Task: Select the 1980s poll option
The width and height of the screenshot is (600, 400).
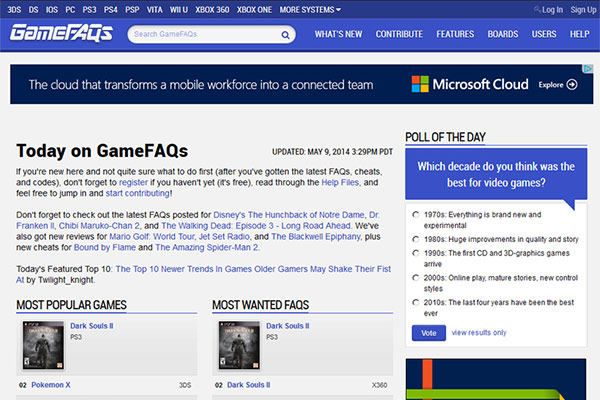Action: click(416, 239)
